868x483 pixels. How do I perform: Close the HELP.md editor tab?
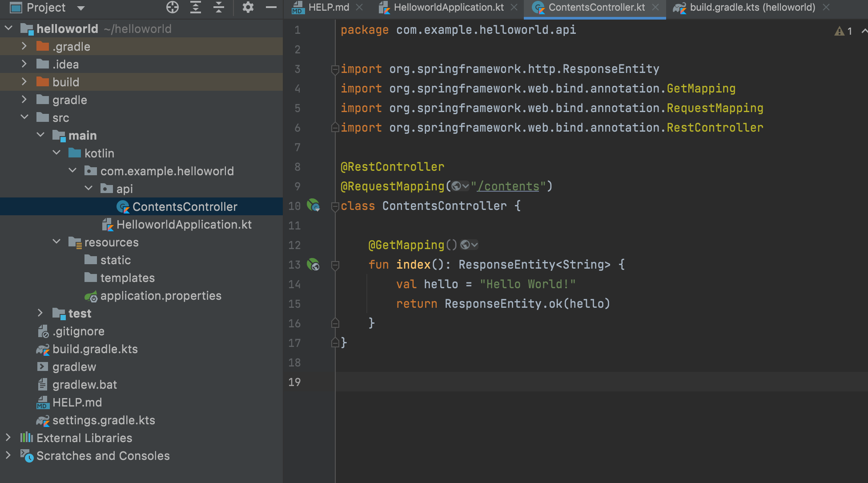pos(360,8)
